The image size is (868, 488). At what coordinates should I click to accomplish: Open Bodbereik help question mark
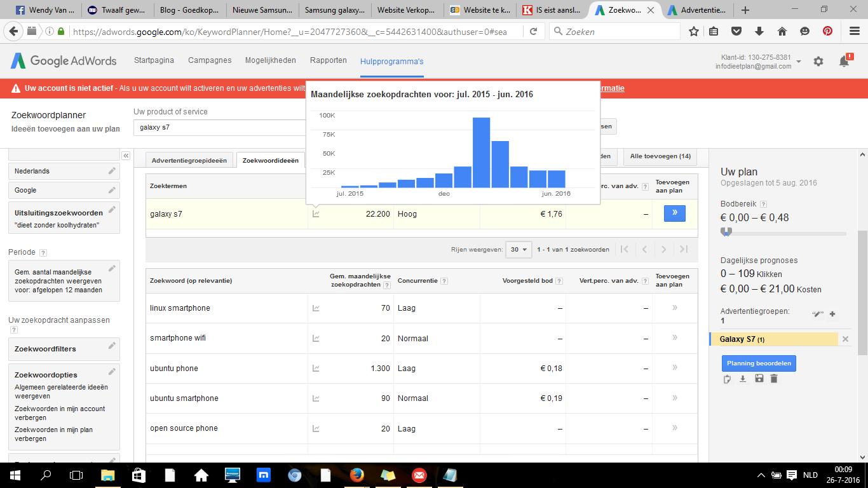763,205
